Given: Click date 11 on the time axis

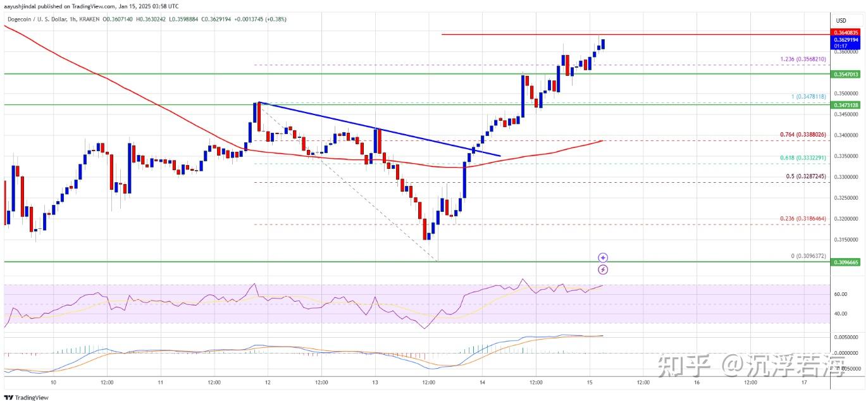Looking at the screenshot, I should tap(160, 383).
